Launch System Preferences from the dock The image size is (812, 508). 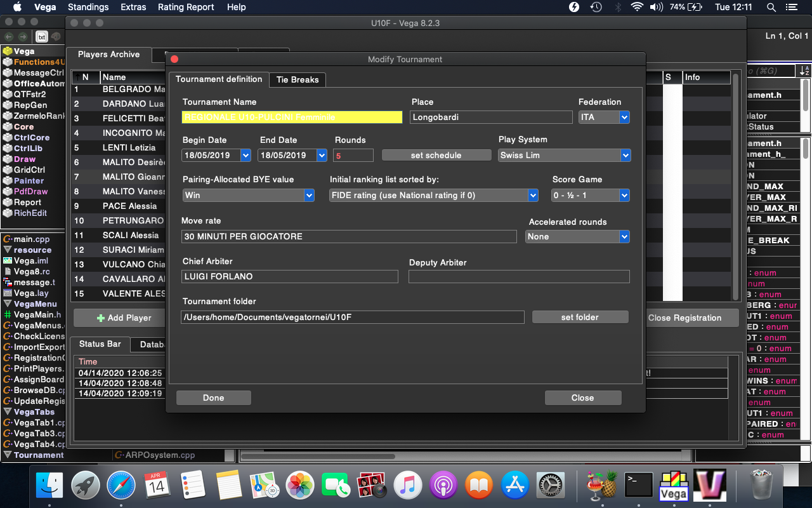point(551,486)
